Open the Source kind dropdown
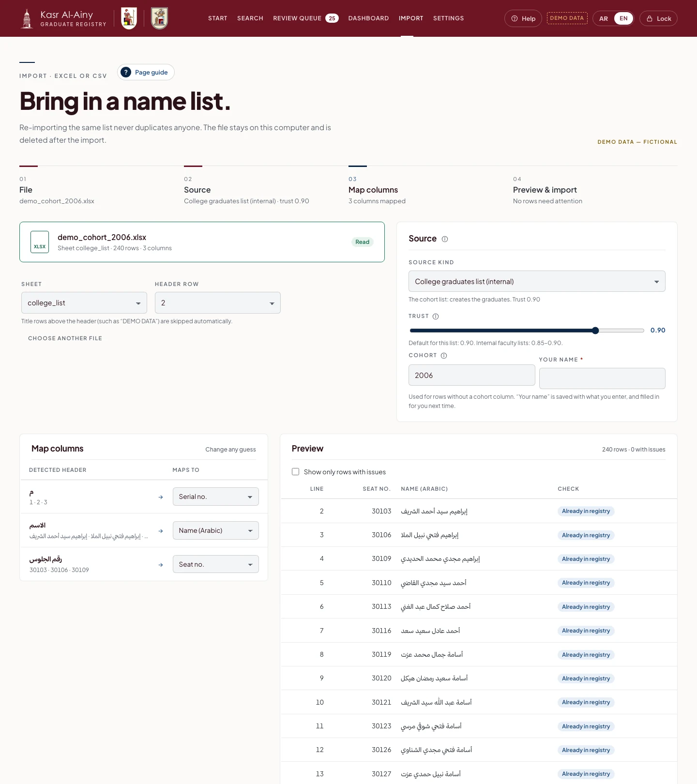 coord(537,282)
